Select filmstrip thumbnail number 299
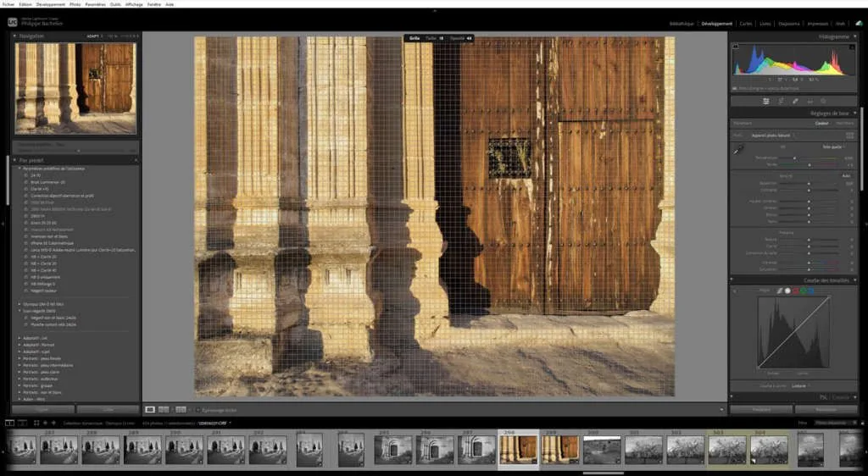This screenshot has width=868, height=476. (x=559, y=449)
